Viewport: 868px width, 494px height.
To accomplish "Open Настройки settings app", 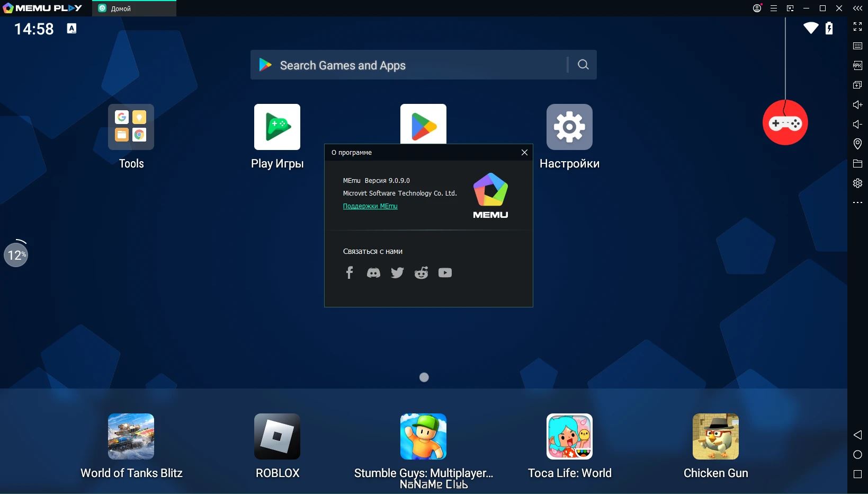I will click(x=569, y=127).
